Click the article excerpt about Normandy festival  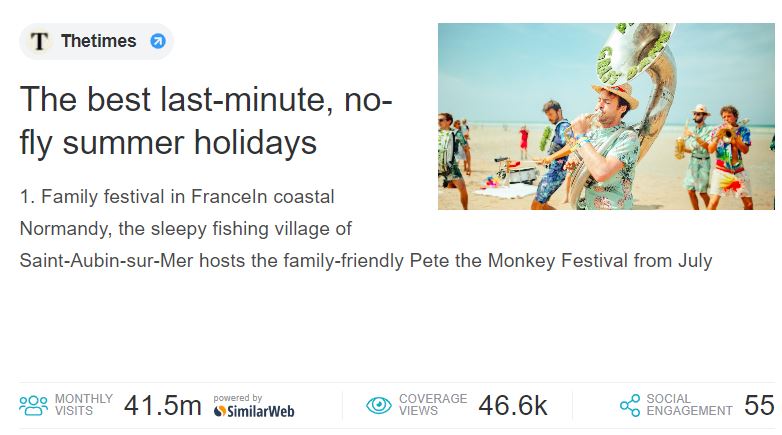(x=366, y=228)
